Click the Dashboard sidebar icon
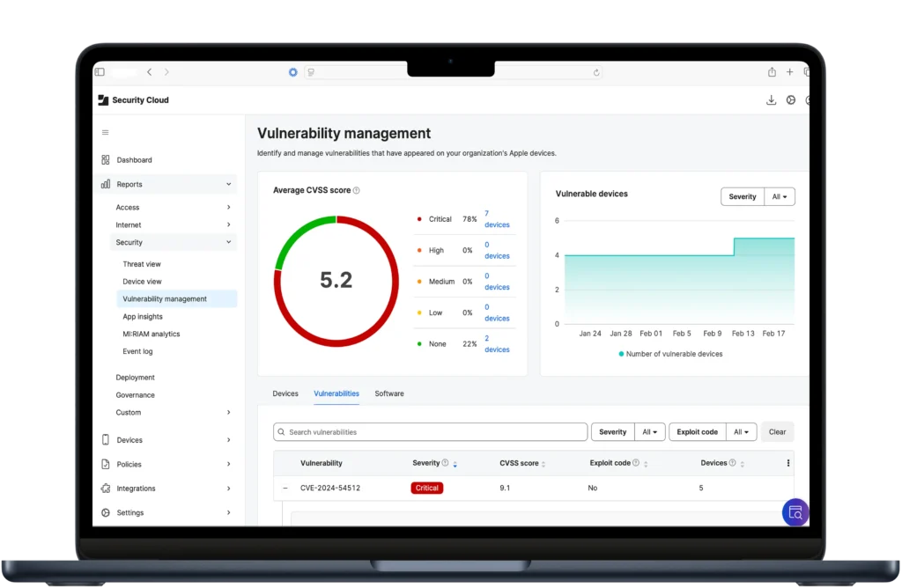Screen dimensions: 902x588 click(106, 160)
